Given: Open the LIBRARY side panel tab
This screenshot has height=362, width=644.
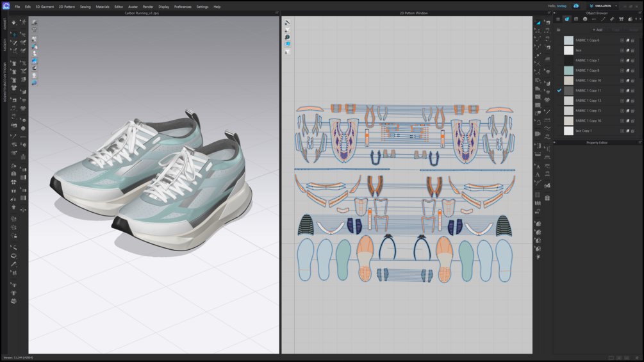Looking at the screenshot, I should 4,24.
